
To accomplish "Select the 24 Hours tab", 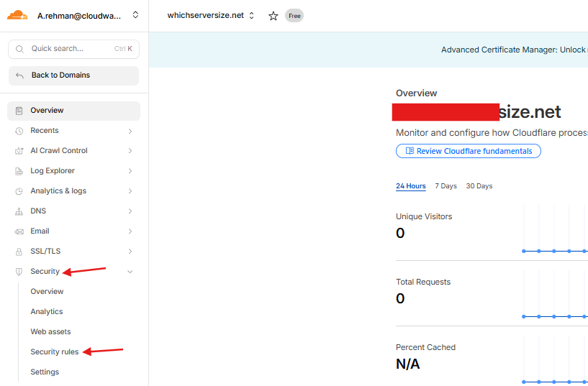I will [411, 186].
